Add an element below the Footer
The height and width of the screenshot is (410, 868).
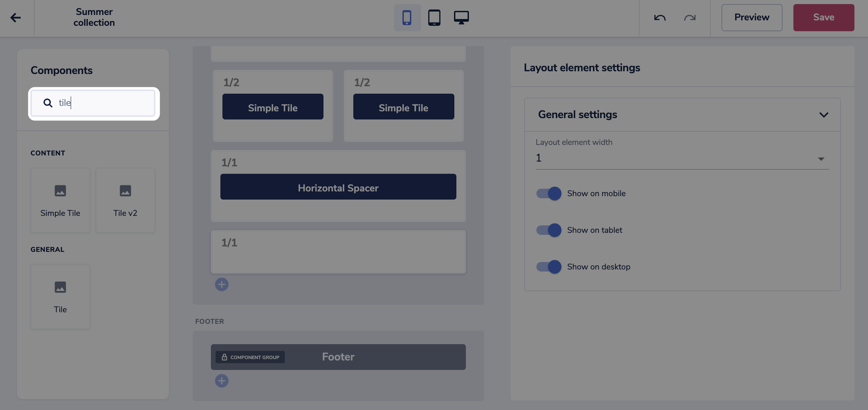coord(222,381)
